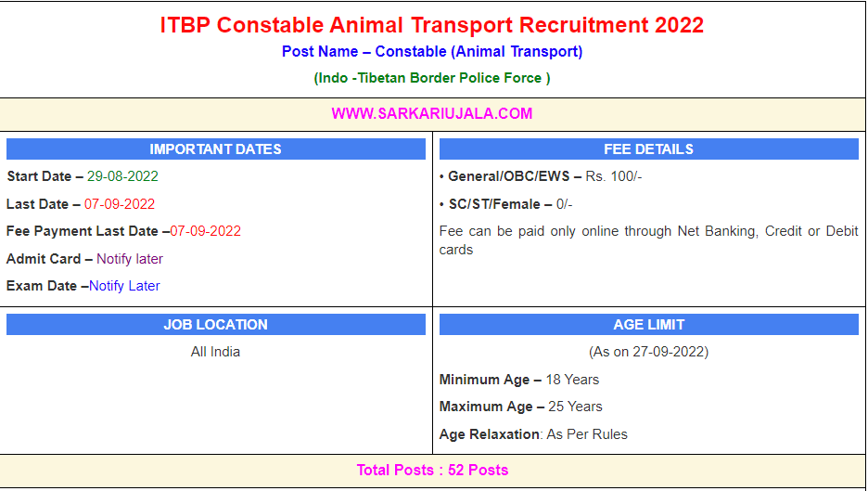
Task: Click the Last Date 07-09-2022 row
Action: pos(81,204)
